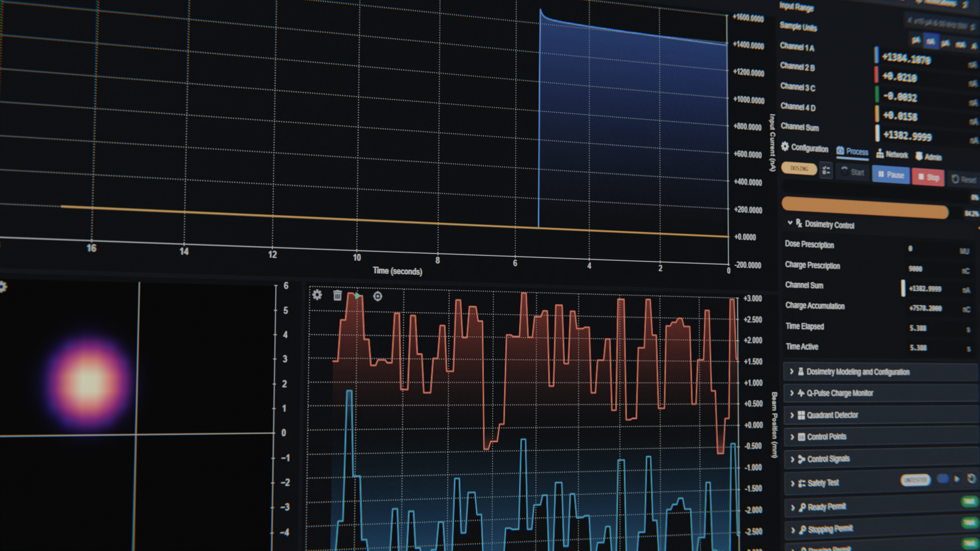Viewport: 980px width, 551px height.
Task: Expand Q-Pulse Charge Monitor section
Action: coord(841,393)
